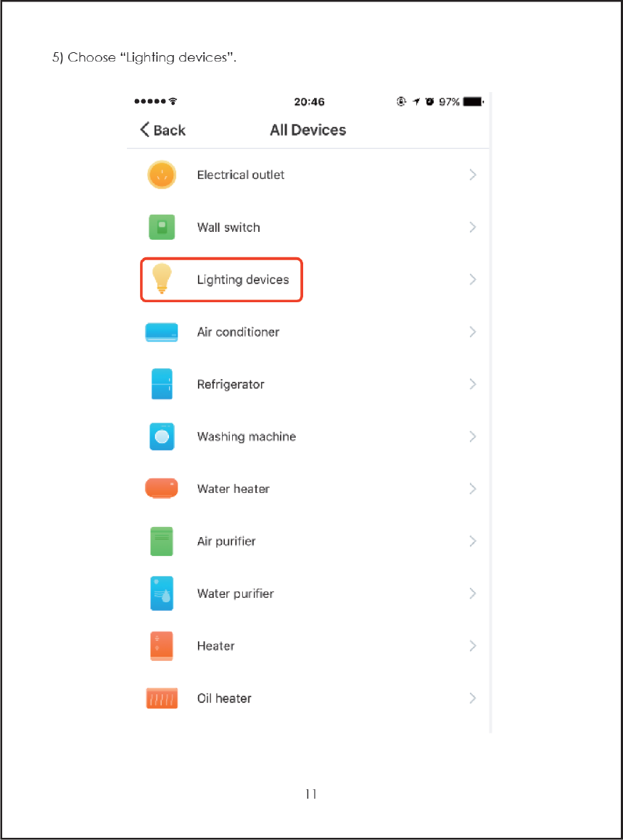
Task: Expand the Lighting devices row chevron
Action: (x=472, y=279)
